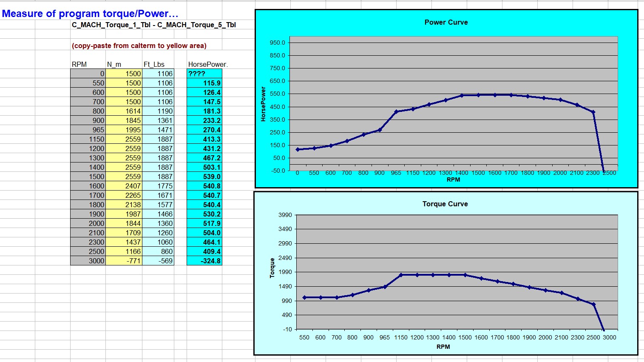Click the Ft_Lbs cell showing -569
Viewport: 644px width, 362px height.
[x=158, y=261]
